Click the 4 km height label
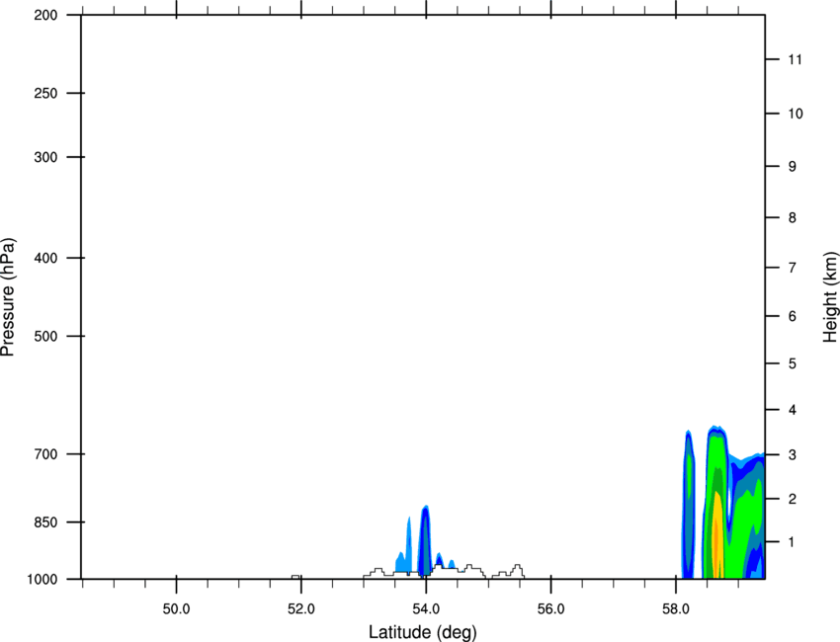 point(793,410)
